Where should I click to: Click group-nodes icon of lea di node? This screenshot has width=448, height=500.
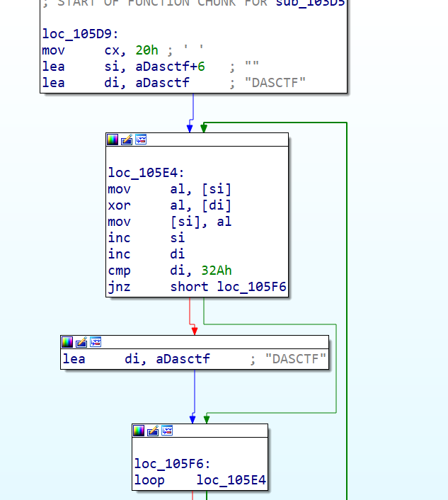point(96,342)
